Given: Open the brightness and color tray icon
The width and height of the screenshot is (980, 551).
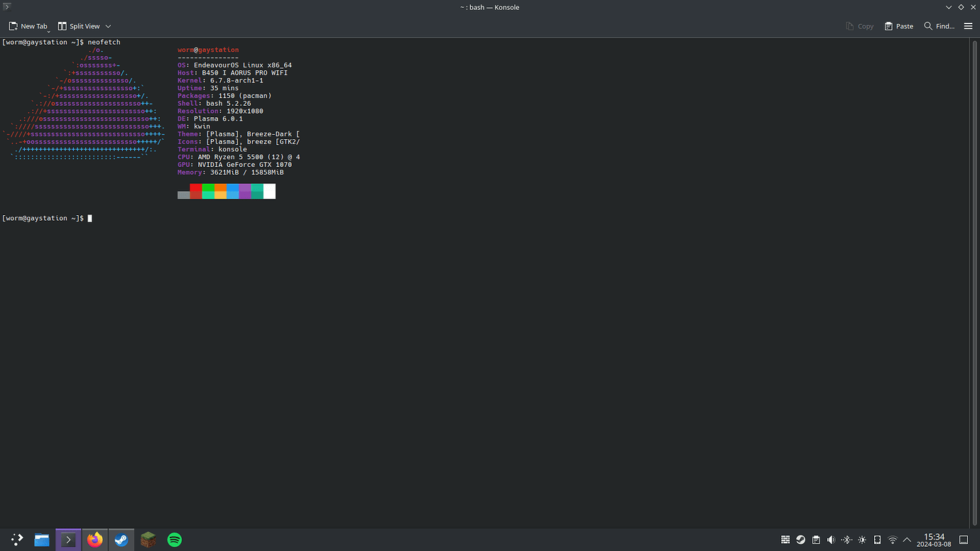Looking at the screenshot, I should point(862,540).
